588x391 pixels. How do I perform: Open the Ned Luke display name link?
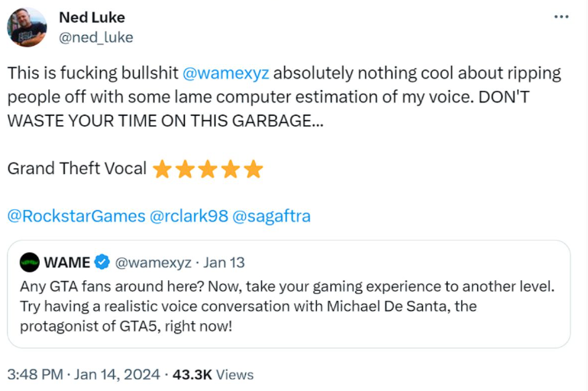(92, 17)
